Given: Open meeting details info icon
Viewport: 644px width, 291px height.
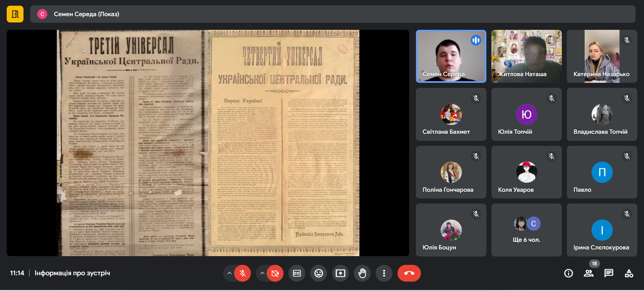Looking at the screenshot, I should click(568, 273).
